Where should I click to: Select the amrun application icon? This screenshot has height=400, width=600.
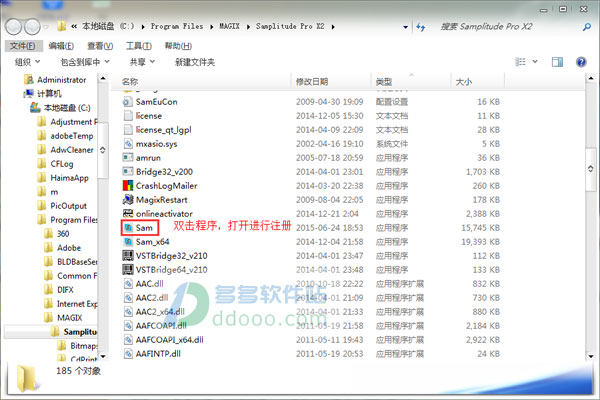click(x=128, y=158)
